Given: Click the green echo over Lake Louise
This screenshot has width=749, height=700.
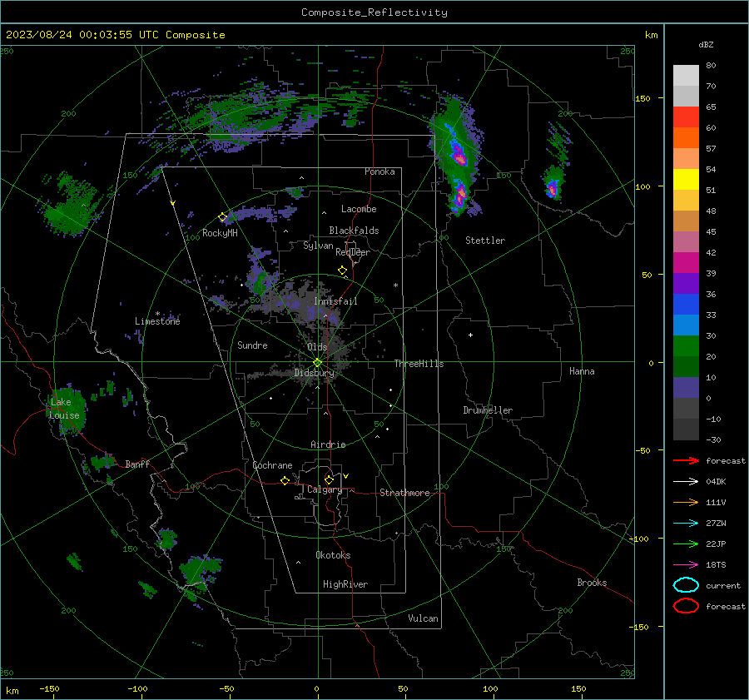Looking at the screenshot, I should [67, 409].
